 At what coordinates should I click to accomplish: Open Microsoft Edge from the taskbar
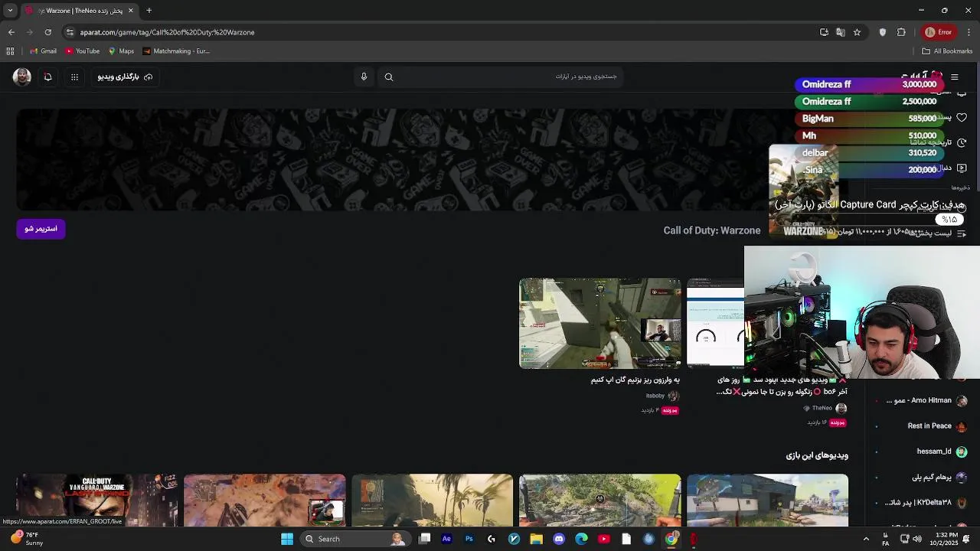[x=581, y=539]
